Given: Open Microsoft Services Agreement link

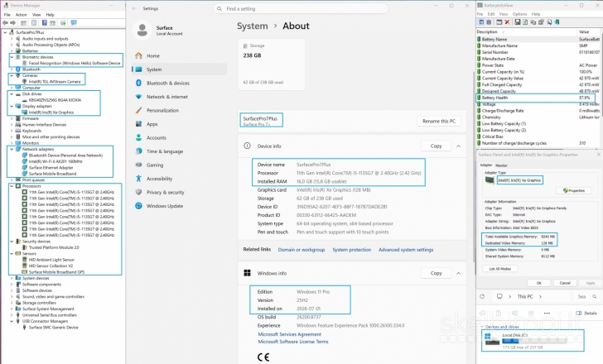Looking at the screenshot, I should click(x=289, y=334).
